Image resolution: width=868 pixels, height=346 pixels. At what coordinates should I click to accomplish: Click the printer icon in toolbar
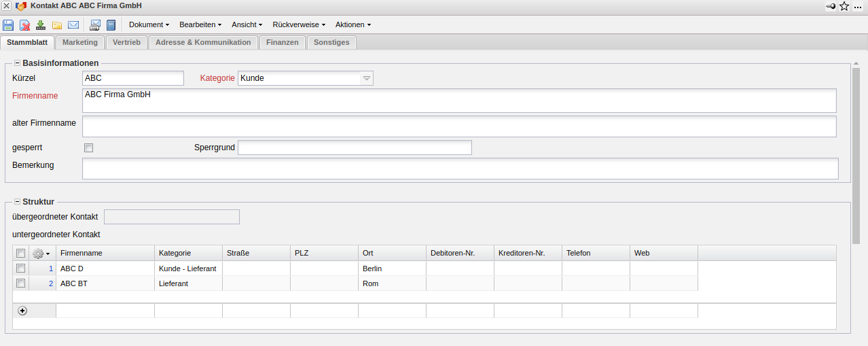point(95,25)
